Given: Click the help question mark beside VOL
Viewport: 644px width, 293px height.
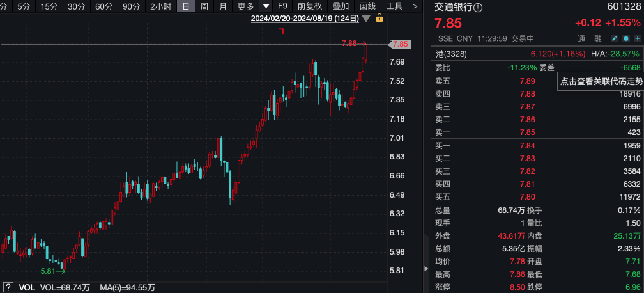Looking at the screenshot, I should point(9,288).
